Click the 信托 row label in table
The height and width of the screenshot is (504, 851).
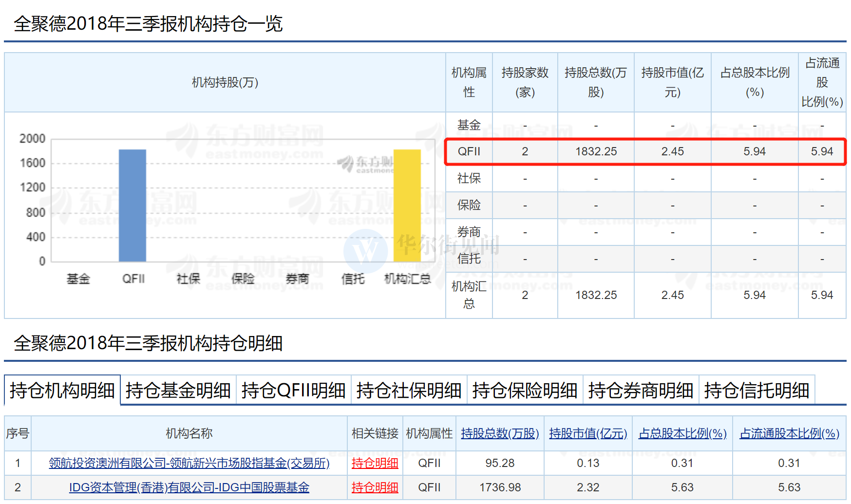pos(469,259)
